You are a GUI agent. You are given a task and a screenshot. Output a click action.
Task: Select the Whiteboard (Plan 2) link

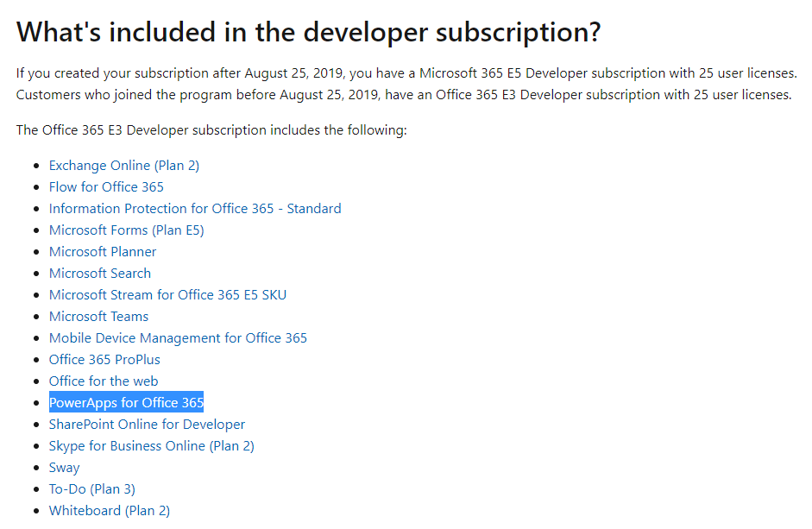click(109, 510)
